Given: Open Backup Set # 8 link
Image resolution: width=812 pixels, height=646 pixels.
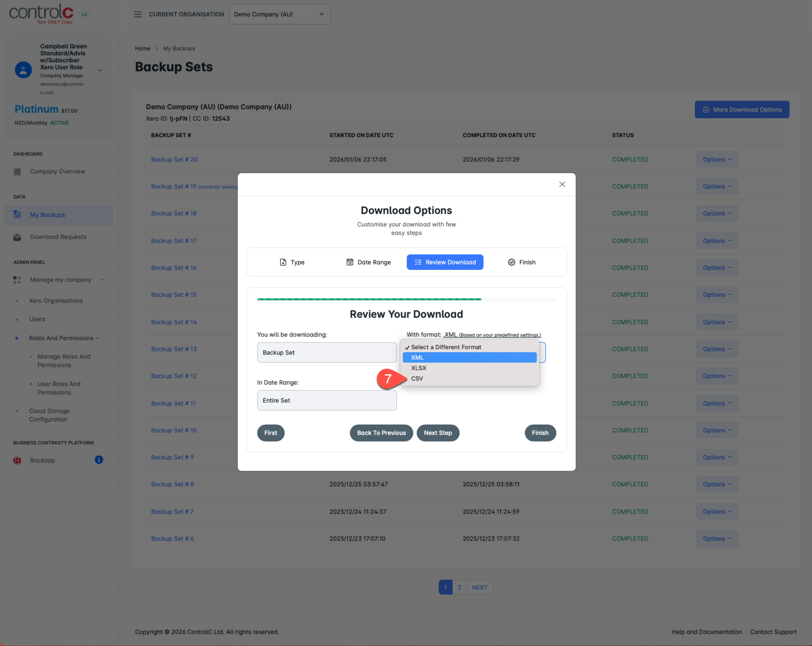Looking at the screenshot, I should pyautogui.click(x=172, y=484).
